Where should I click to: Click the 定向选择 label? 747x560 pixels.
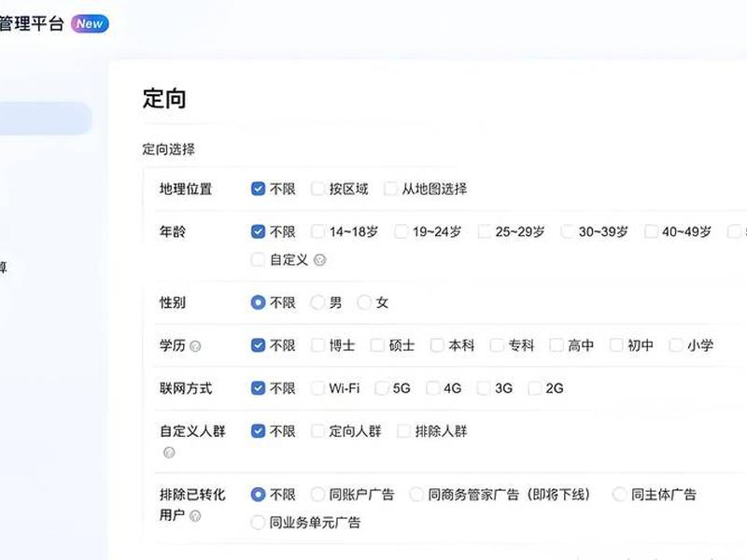pyautogui.click(x=168, y=149)
